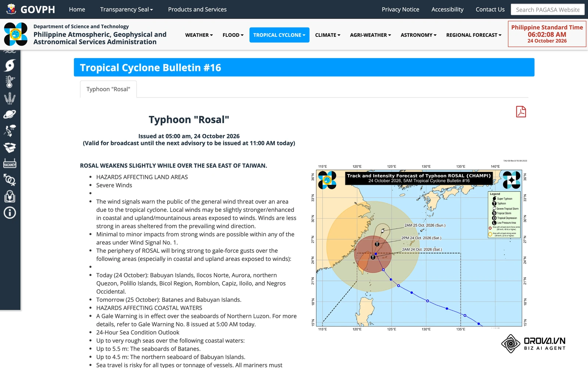Open the Privacy Notice link

coord(400,9)
